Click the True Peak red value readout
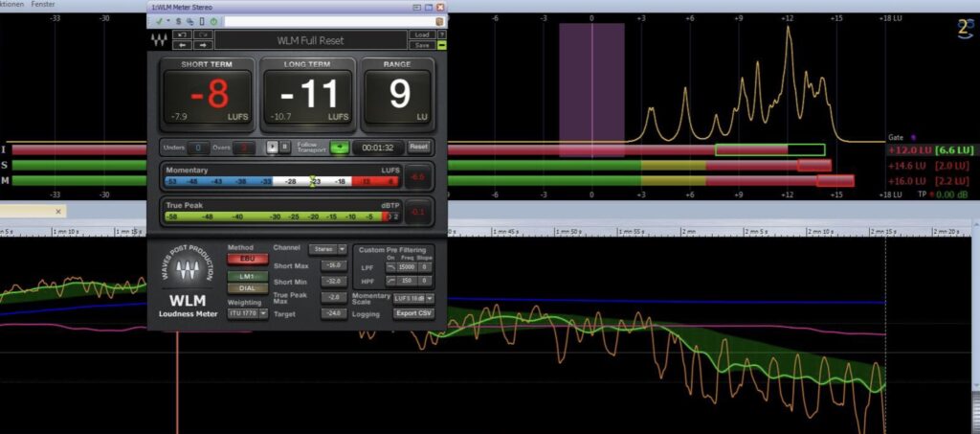The image size is (980, 434). 417,213
